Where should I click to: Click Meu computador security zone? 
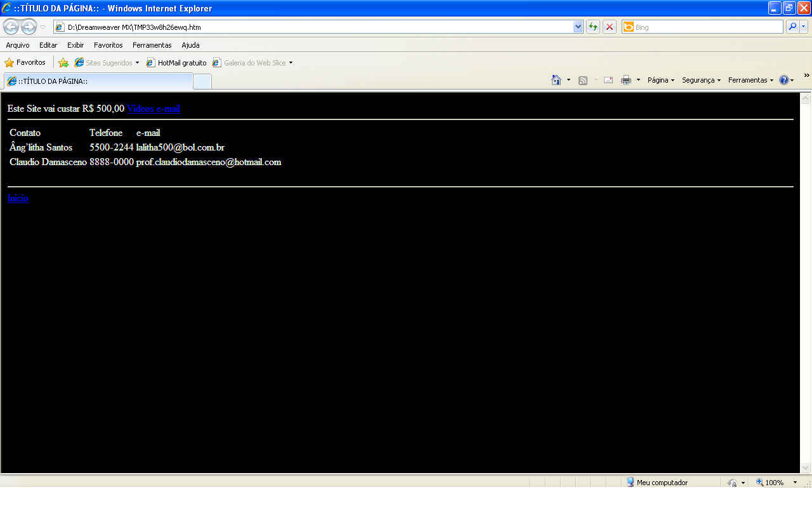(x=657, y=483)
